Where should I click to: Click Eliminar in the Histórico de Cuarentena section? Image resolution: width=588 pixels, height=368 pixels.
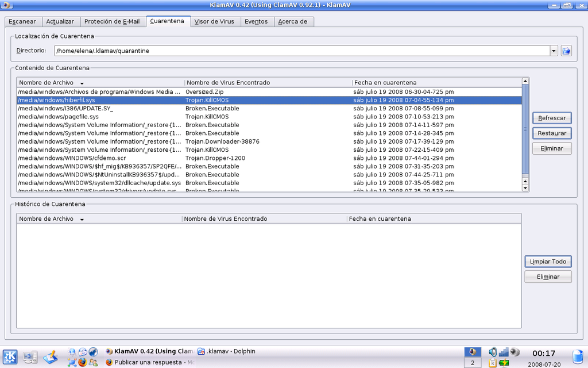548,277
